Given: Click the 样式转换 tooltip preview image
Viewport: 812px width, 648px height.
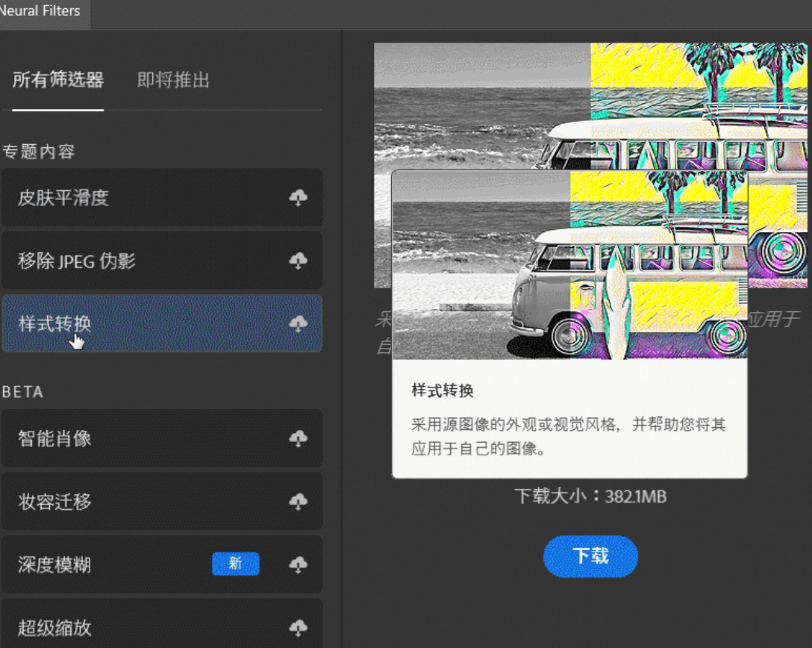Looking at the screenshot, I should (x=569, y=265).
